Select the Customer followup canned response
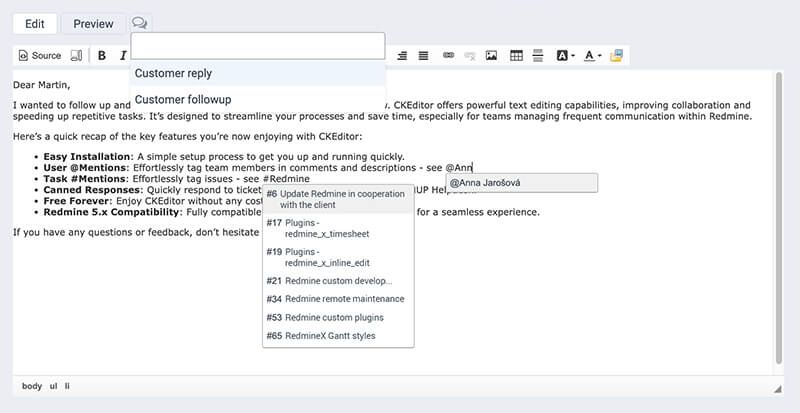This screenshot has height=413, width=800. tap(258, 100)
